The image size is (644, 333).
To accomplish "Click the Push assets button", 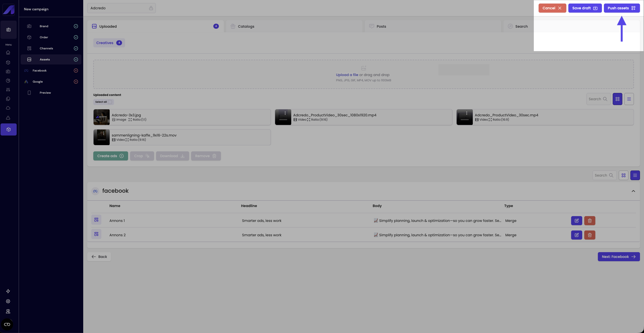I will pos(622,8).
